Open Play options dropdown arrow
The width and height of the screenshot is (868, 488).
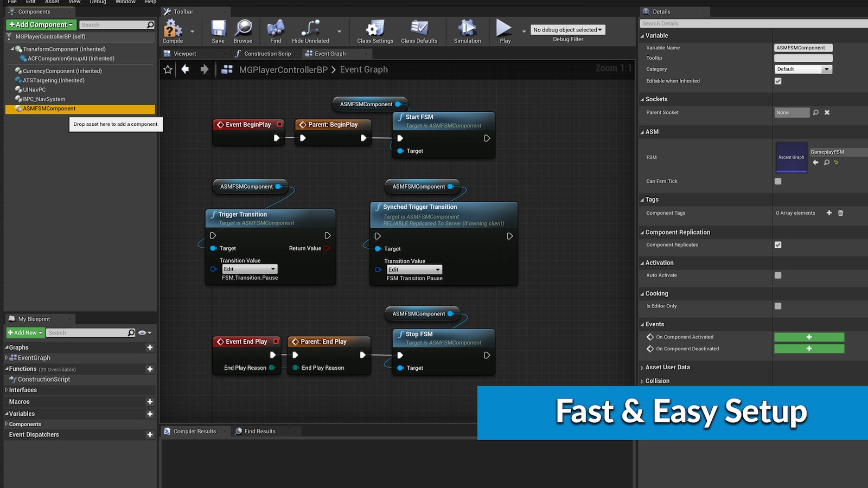click(x=524, y=31)
